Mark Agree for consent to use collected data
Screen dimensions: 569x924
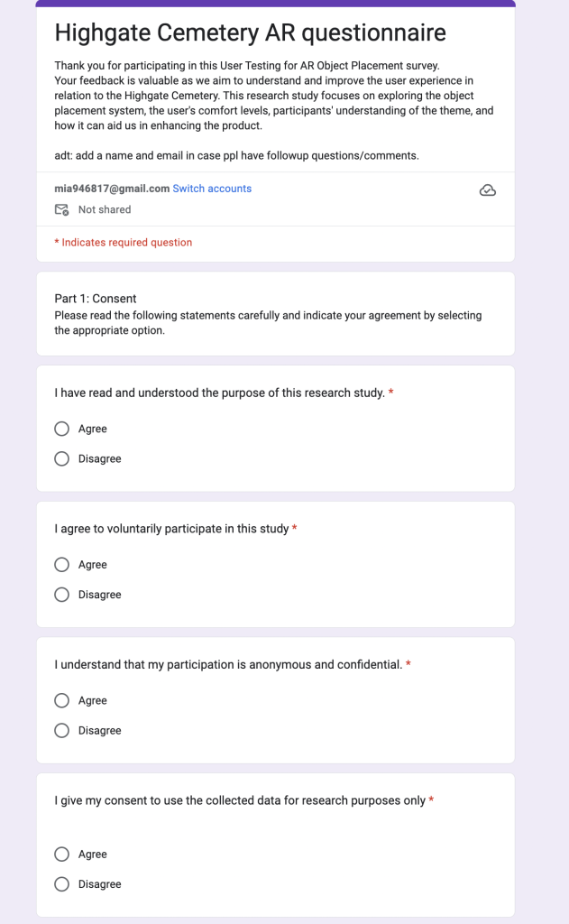(x=62, y=855)
